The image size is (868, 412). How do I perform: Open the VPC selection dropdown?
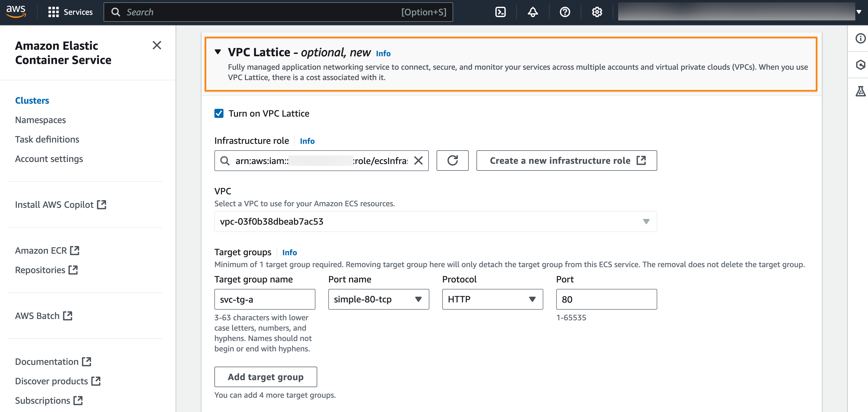click(435, 222)
